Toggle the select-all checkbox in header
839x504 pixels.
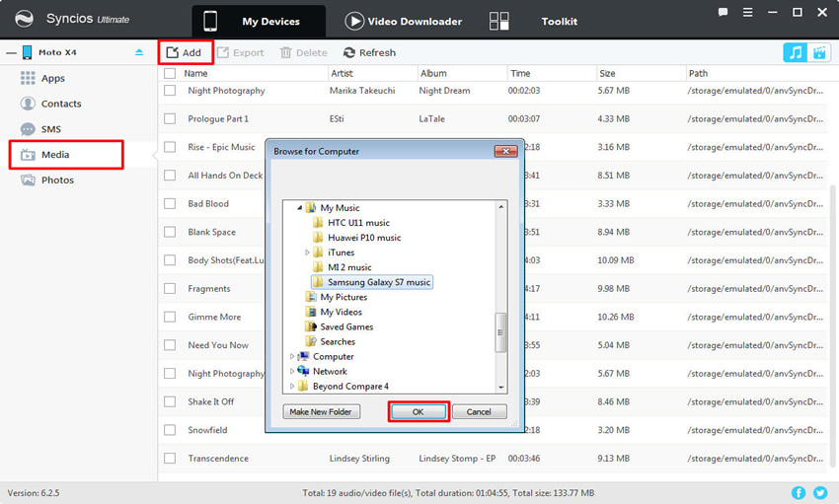170,73
